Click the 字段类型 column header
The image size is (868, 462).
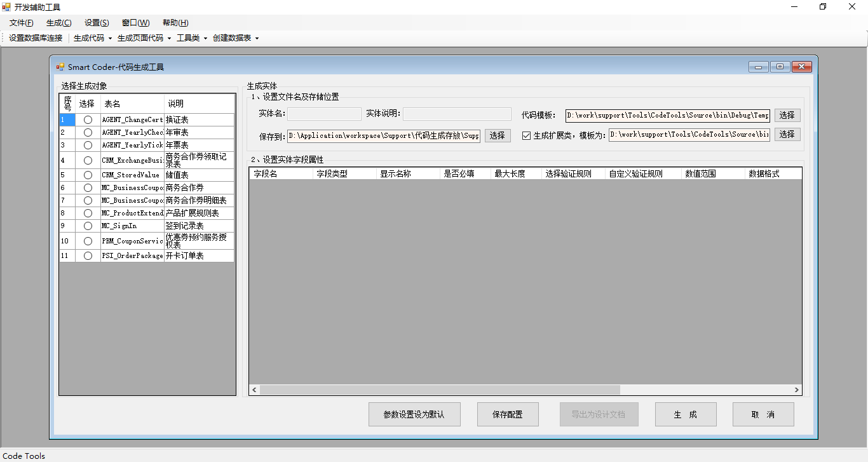344,173
